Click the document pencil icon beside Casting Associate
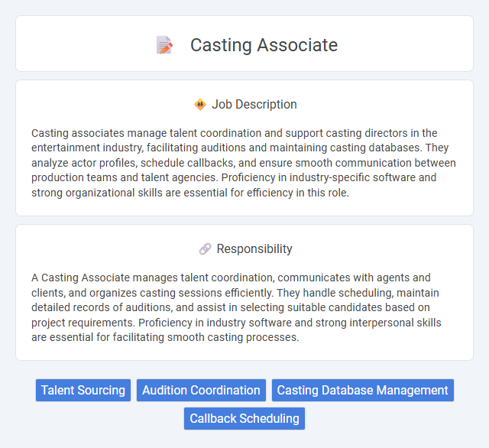Screen dimensions: 489x448 pyautogui.click(x=164, y=45)
